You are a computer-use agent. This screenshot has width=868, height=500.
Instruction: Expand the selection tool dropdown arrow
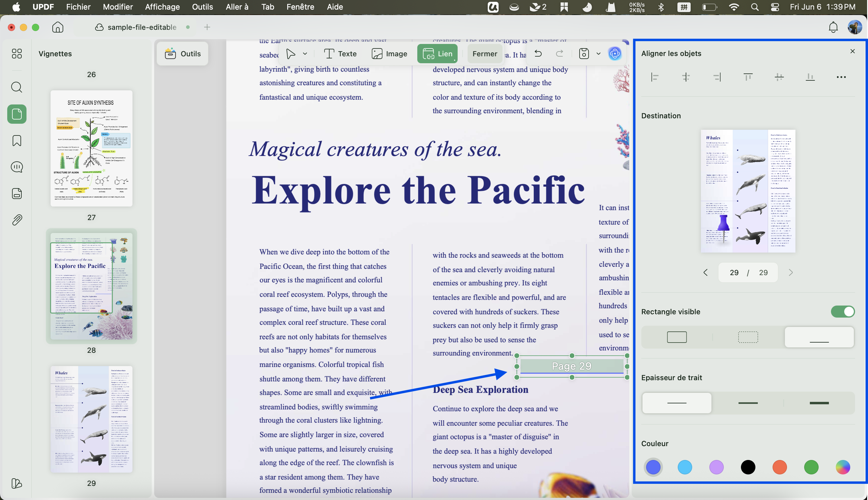(305, 54)
